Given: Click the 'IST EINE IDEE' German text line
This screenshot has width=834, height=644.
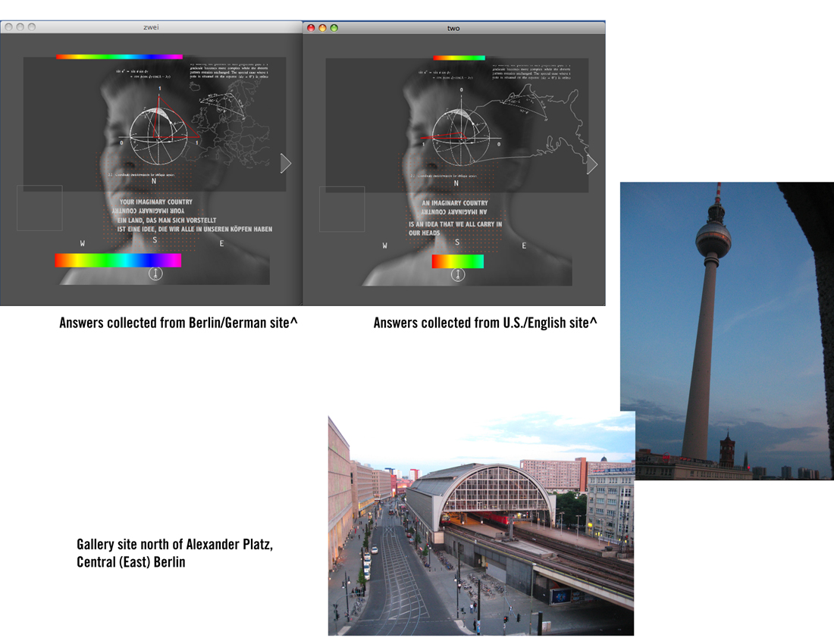Looking at the screenshot, I should point(194,229).
